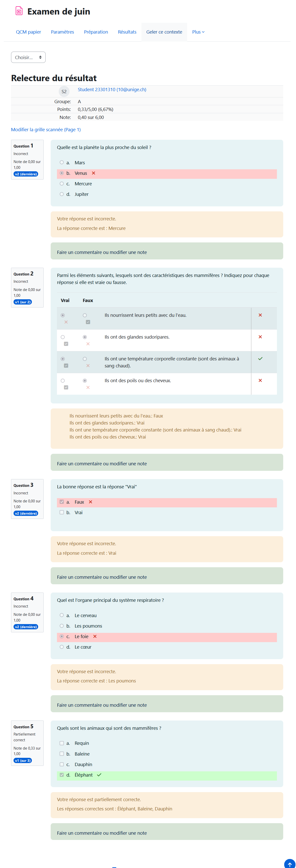The image size is (296, 868).
Task: Open Student 23301310 profile link
Action: click(112, 90)
